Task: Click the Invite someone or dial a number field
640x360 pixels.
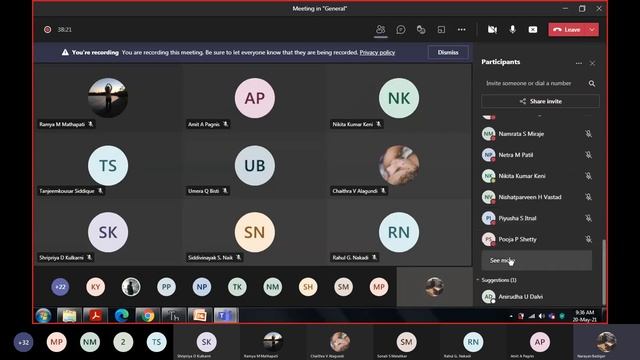Action: tap(534, 83)
